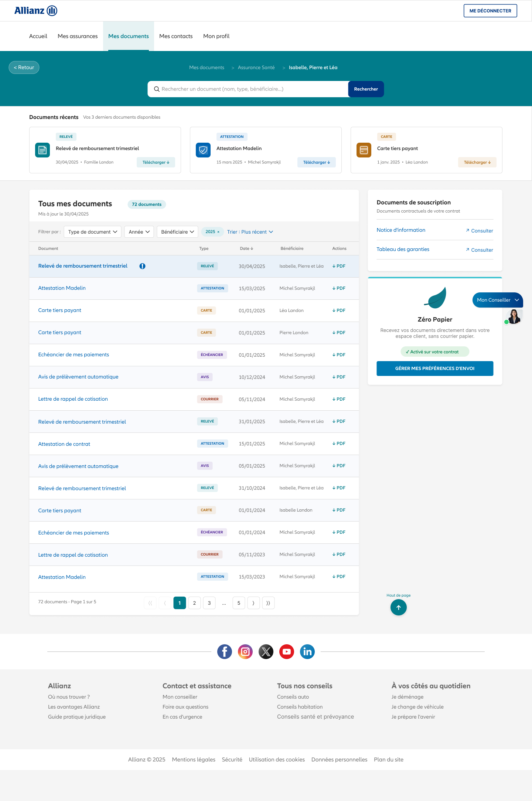Jump to last page with double chevron
Screen dimensions: 532x801
268,603
